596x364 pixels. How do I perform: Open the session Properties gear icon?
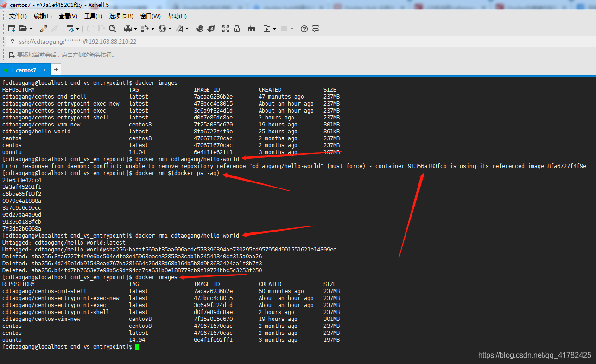point(70,29)
